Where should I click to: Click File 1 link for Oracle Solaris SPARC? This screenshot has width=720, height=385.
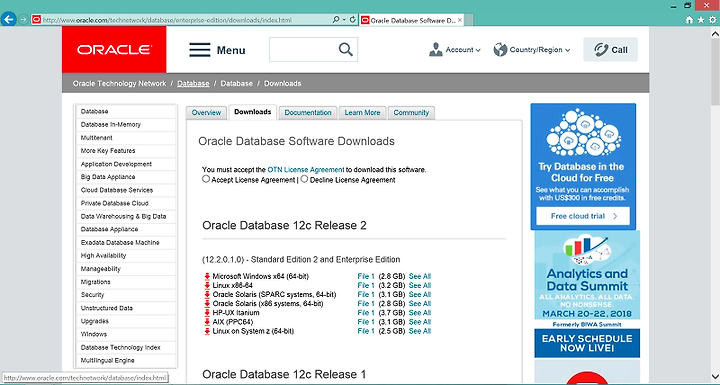366,294
